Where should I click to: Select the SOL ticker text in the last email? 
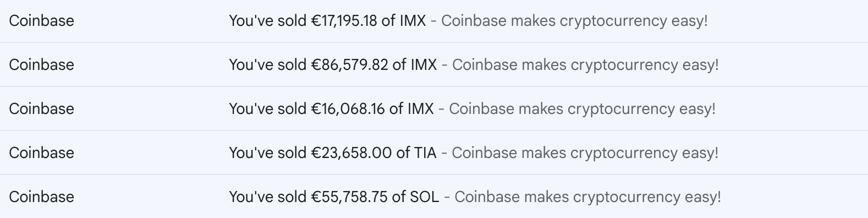tap(425, 197)
